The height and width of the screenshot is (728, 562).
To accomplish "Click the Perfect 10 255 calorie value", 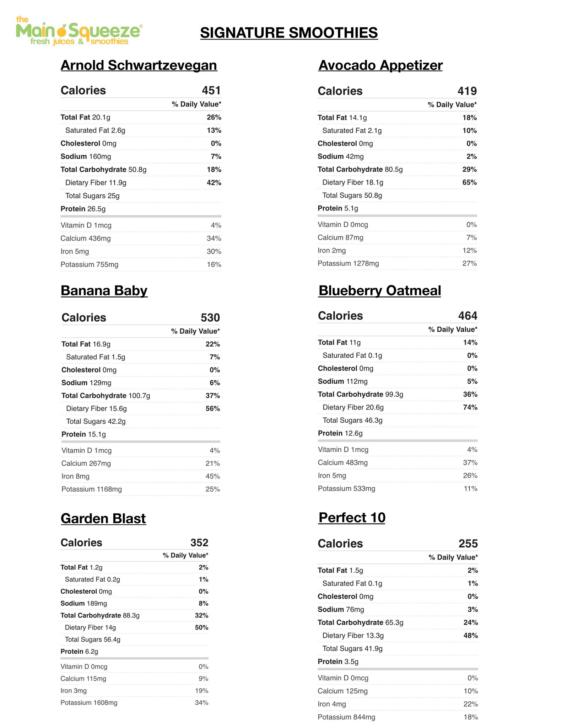I will 468,544.
